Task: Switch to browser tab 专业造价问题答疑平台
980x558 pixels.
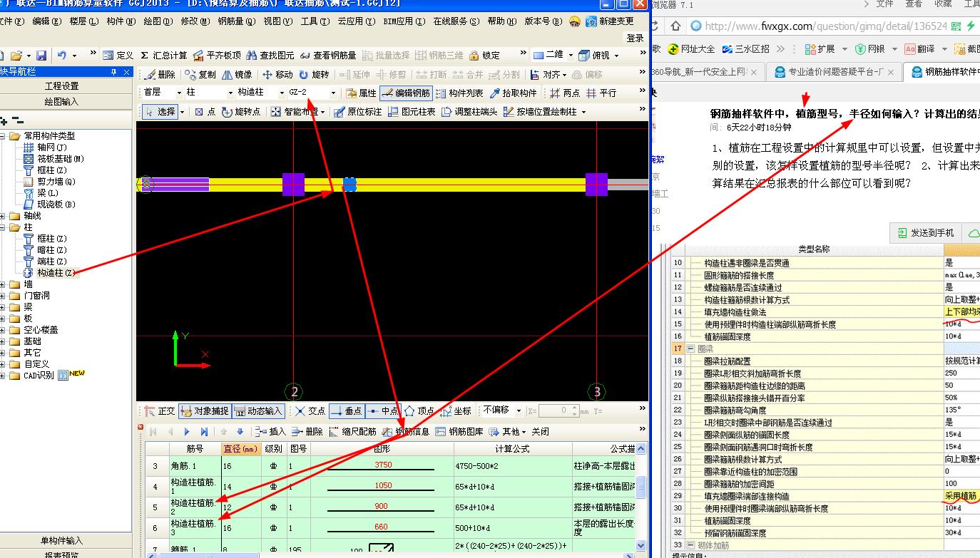Action: (x=833, y=71)
